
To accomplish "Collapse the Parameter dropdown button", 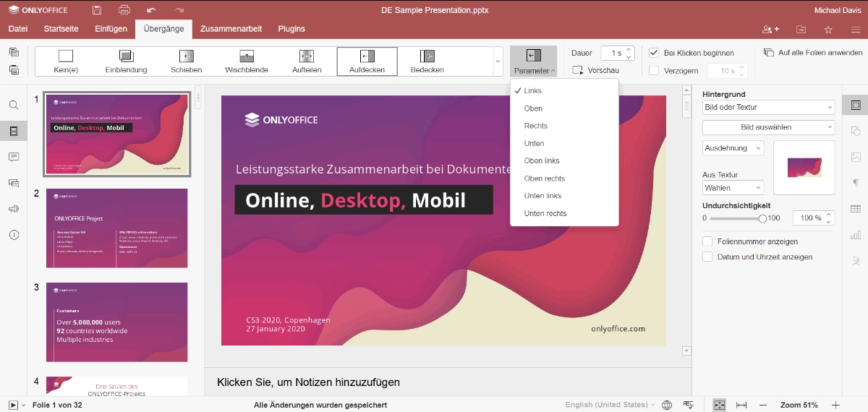I will [x=533, y=61].
